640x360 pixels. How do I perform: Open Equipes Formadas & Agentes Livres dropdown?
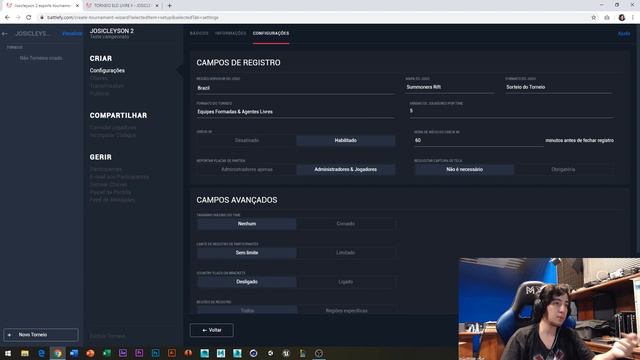pyautogui.click(x=295, y=112)
